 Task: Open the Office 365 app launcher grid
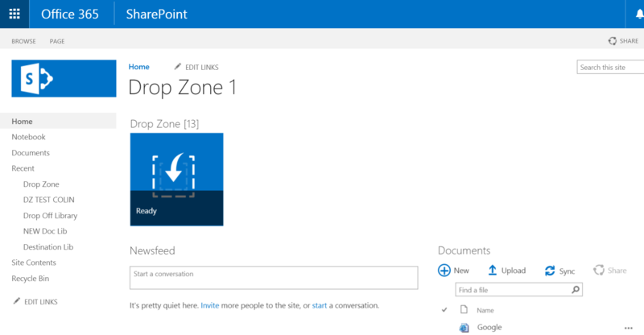click(14, 14)
